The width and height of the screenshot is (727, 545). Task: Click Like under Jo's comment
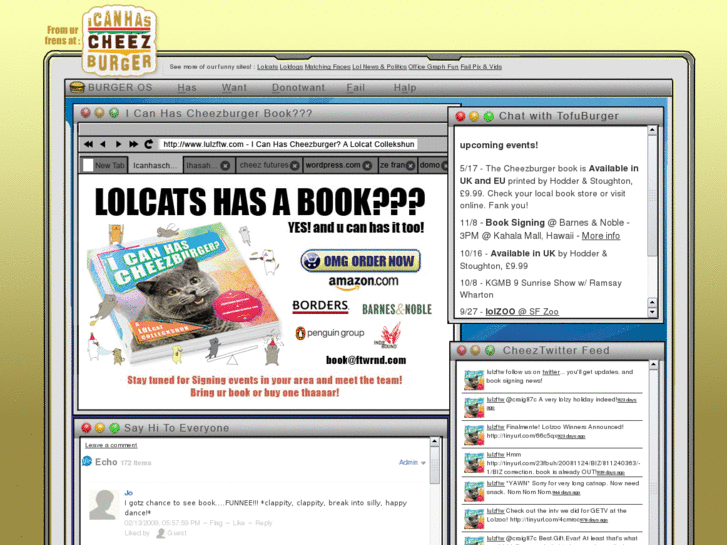239,523
